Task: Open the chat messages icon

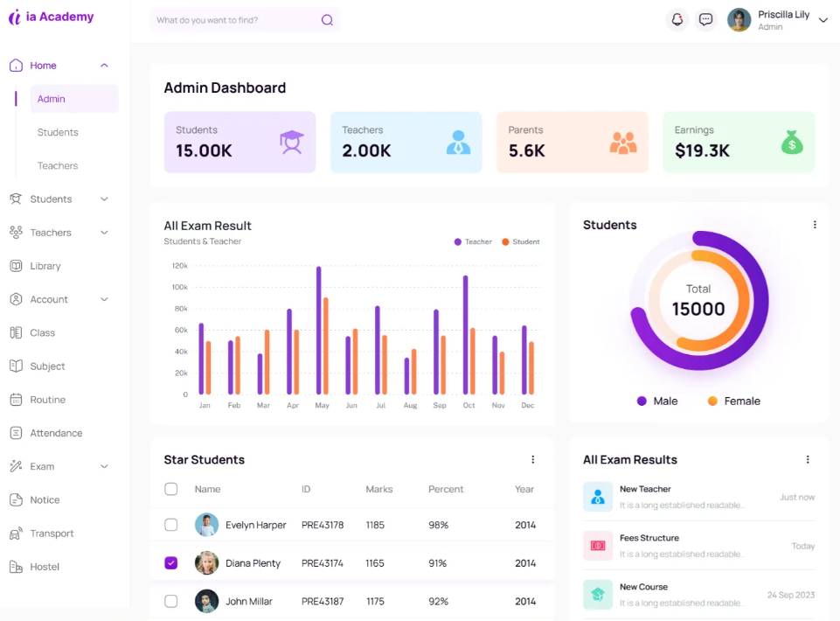Action: (705, 20)
